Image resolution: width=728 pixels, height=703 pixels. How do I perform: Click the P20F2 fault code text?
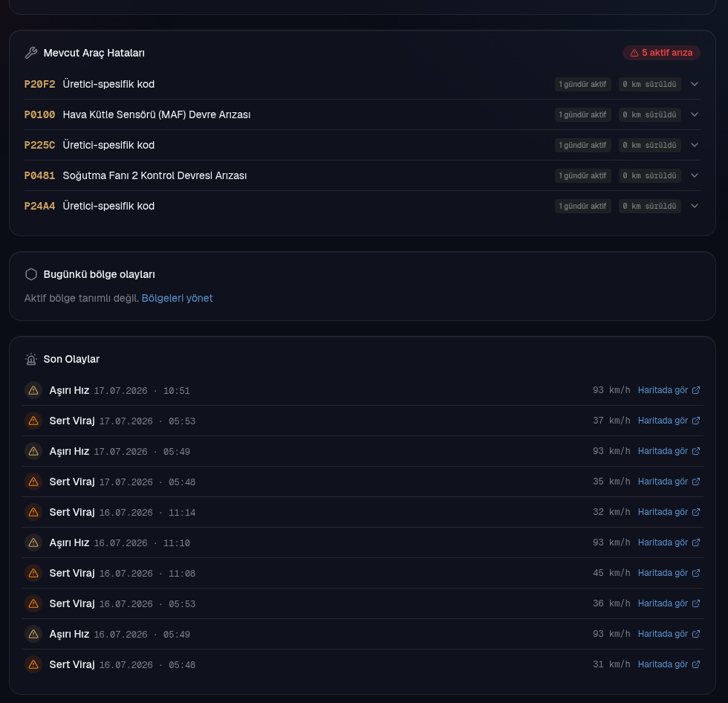tap(39, 84)
